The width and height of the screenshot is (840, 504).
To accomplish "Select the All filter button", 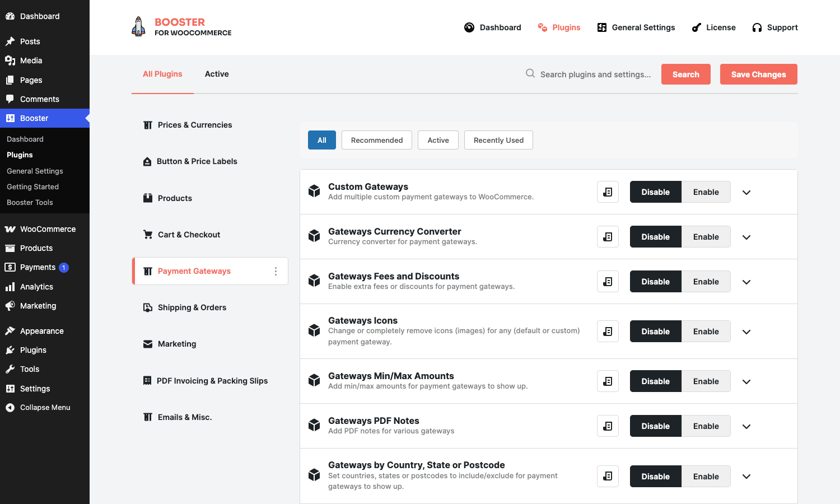I will pos(322,140).
